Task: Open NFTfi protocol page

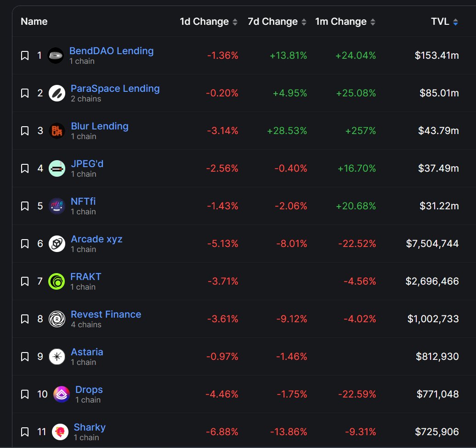Action: point(83,201)
